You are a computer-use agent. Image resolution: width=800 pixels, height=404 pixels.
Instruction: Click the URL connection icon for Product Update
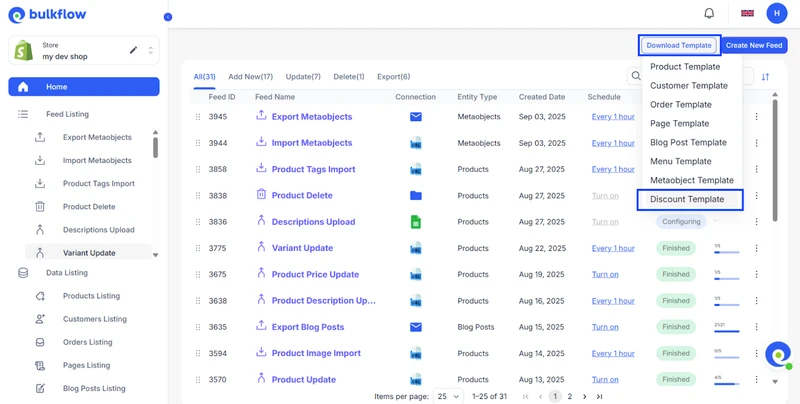click(416, 380)
